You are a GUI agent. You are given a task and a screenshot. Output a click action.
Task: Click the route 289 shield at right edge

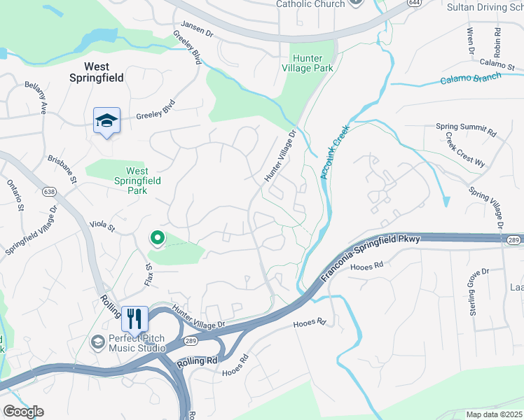[x=513, y=240]
